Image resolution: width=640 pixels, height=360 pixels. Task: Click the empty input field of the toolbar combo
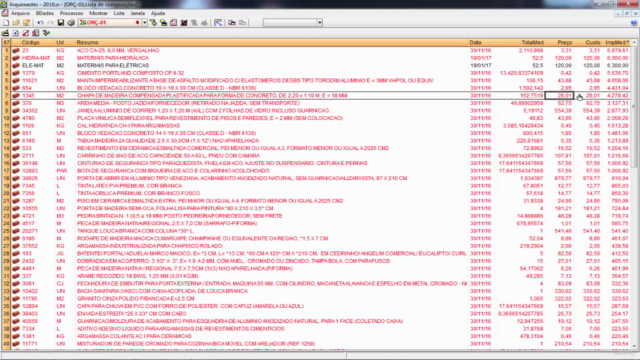click(290, 23)
